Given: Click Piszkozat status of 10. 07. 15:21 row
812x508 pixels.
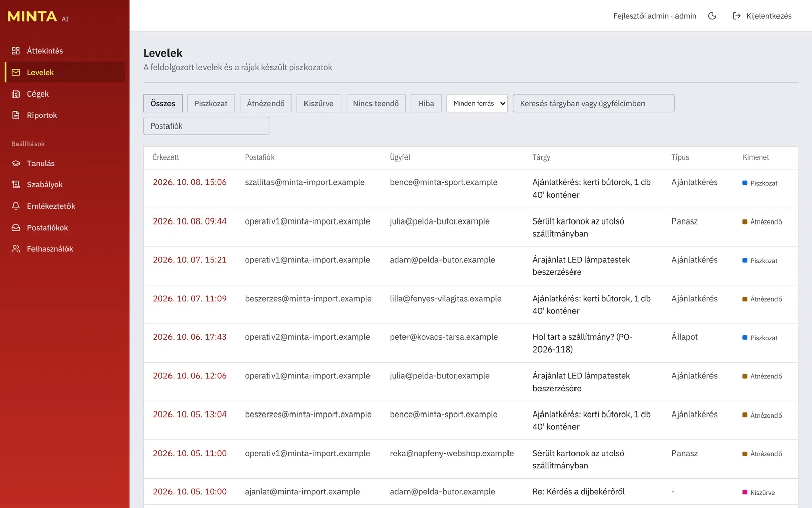Looking at the screenshot, I should click(760, 261).
